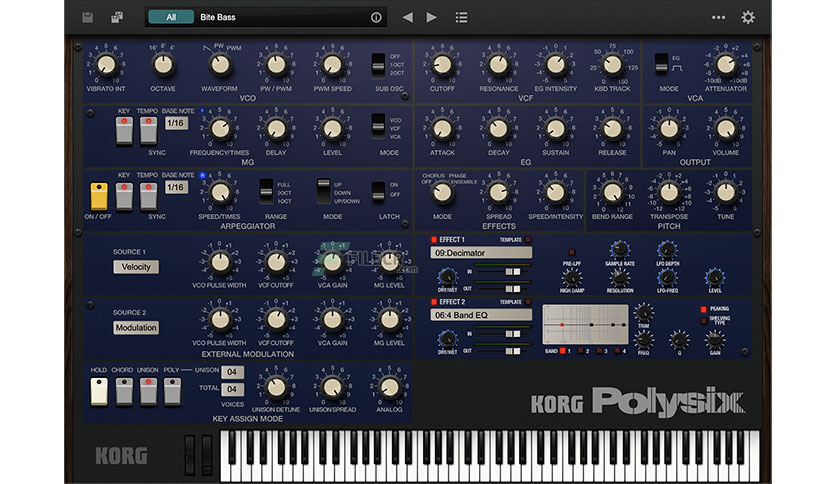The width and height of the screenshot is (836, 484).
Task: Toggle the arpeggiator ON/OFF yellow button
Action: (99, 196)
